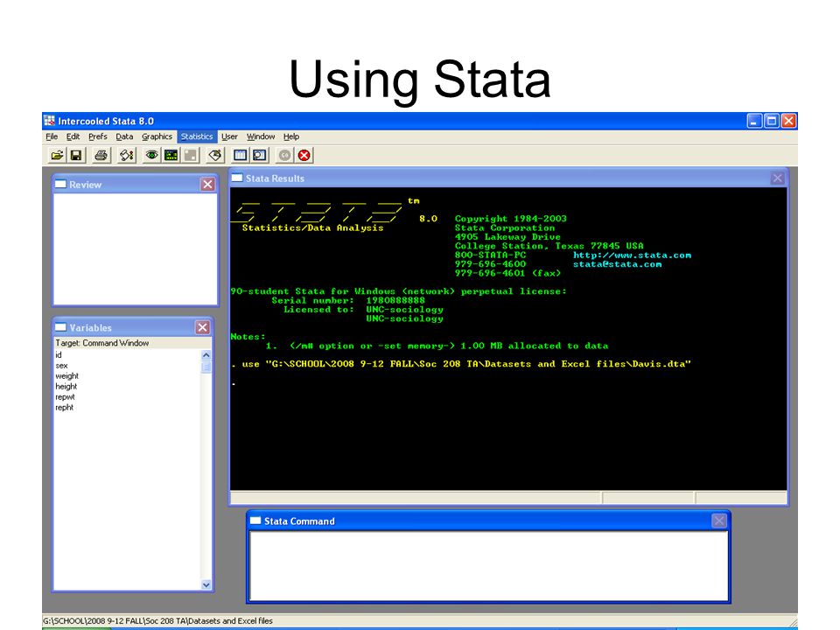Open the Do-file Editor toolbar icon
840x630 pixels.
click(215, 156)
